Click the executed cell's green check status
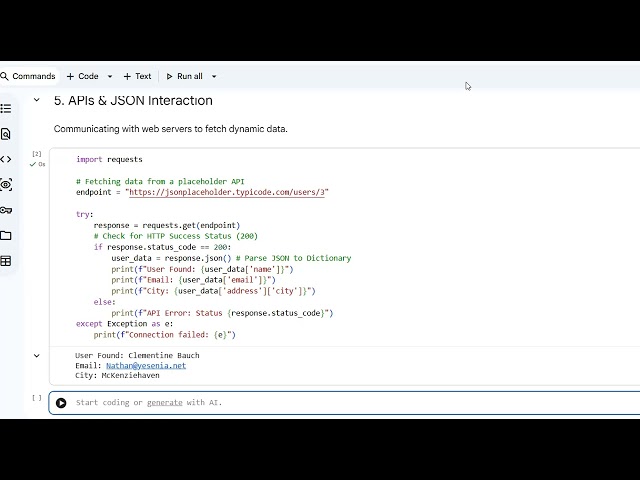640x480 pixels. tap(33, 164)
